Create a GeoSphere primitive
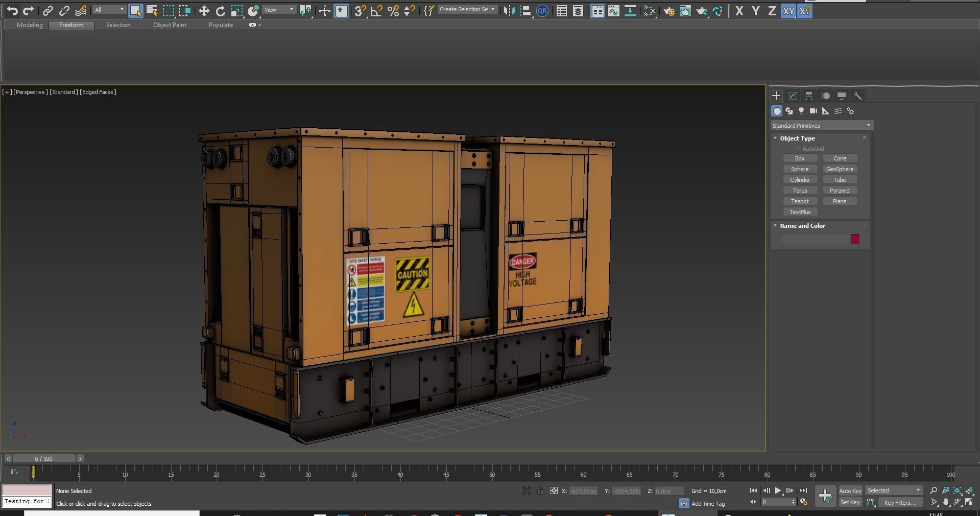The height and width of the screenshot is (516, 980). click(840, 169)
